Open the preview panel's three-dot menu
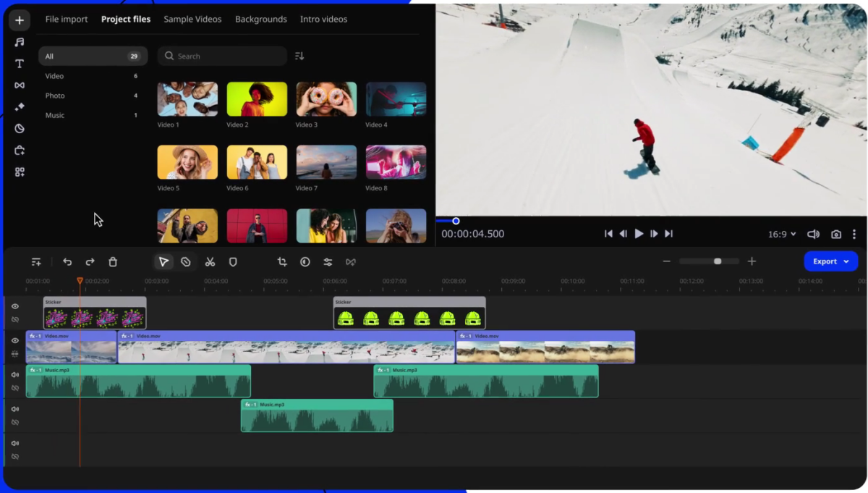This screenshot has width=868, height=493. pos(855,233)
